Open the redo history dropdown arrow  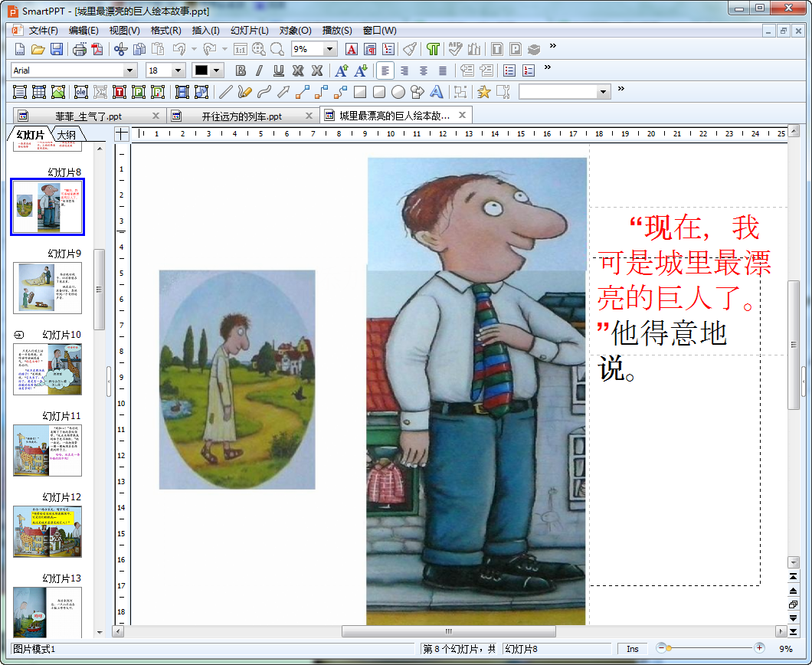pos(224,49)
